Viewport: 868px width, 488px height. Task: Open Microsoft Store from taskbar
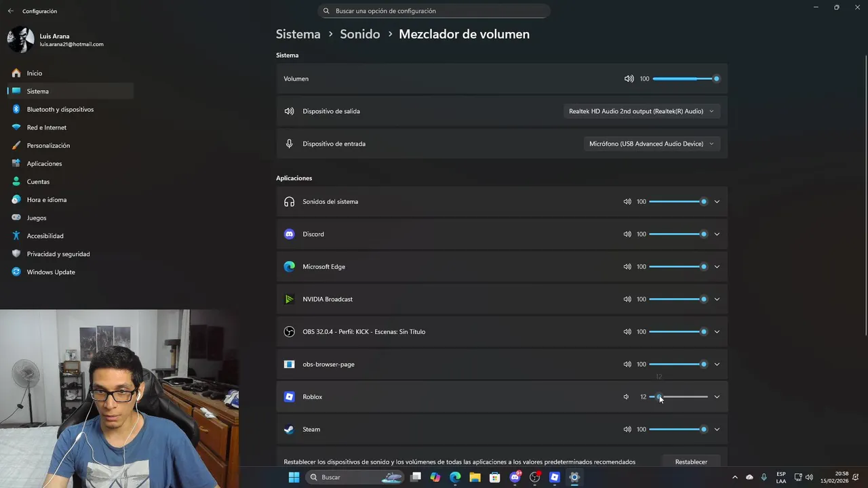(x=495, y=477)
